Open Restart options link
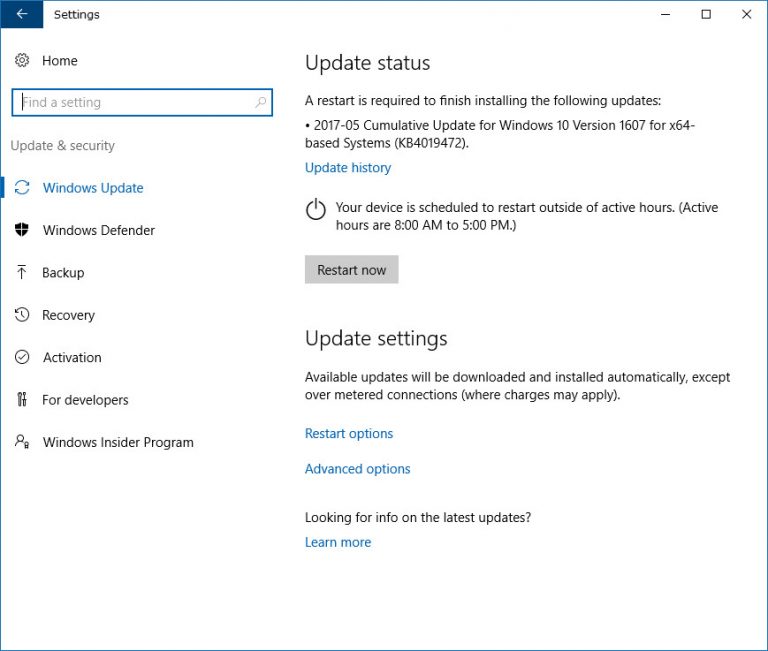Image resolution: width=768 pixels, height=651 pixels. 349,434
